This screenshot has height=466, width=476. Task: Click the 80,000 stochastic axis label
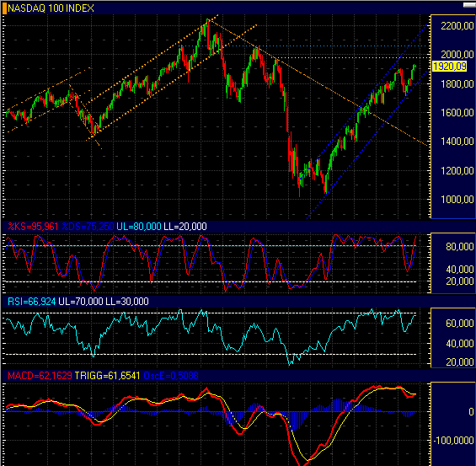460,247
